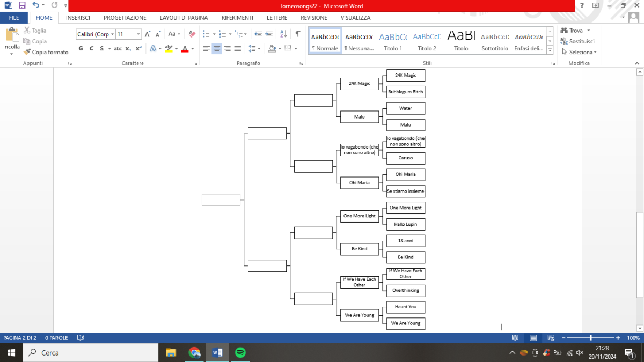Show paragraph marks with pilcrow icon
Screen dimensions: 644x362
coord(298,34)
